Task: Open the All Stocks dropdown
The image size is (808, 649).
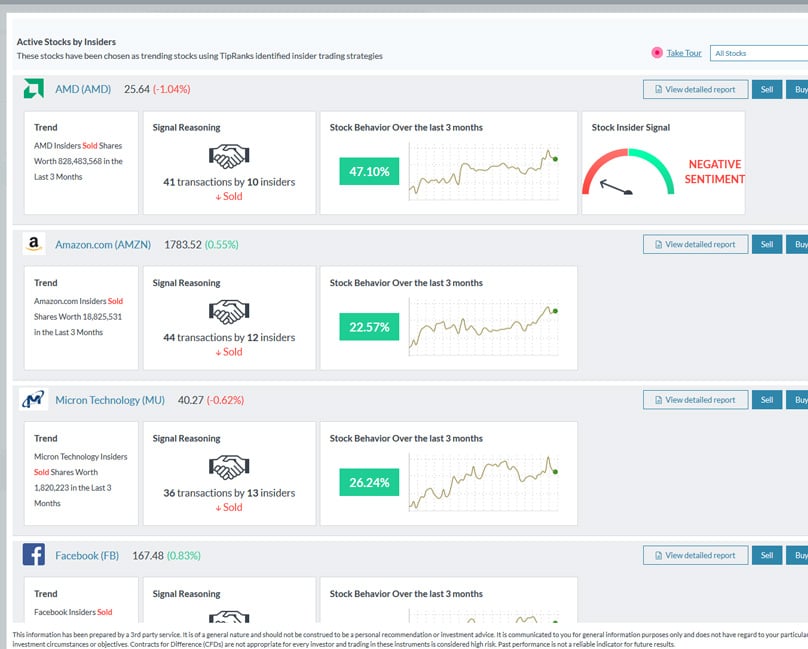Action: pyautogui.click(x=759, y=53)
